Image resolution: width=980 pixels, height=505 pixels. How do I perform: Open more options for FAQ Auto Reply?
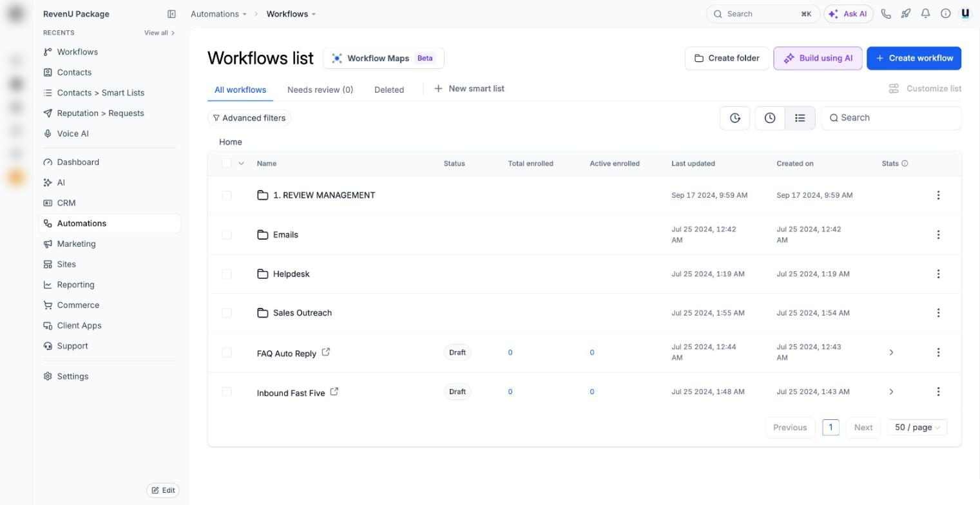(x=938, y=352)
